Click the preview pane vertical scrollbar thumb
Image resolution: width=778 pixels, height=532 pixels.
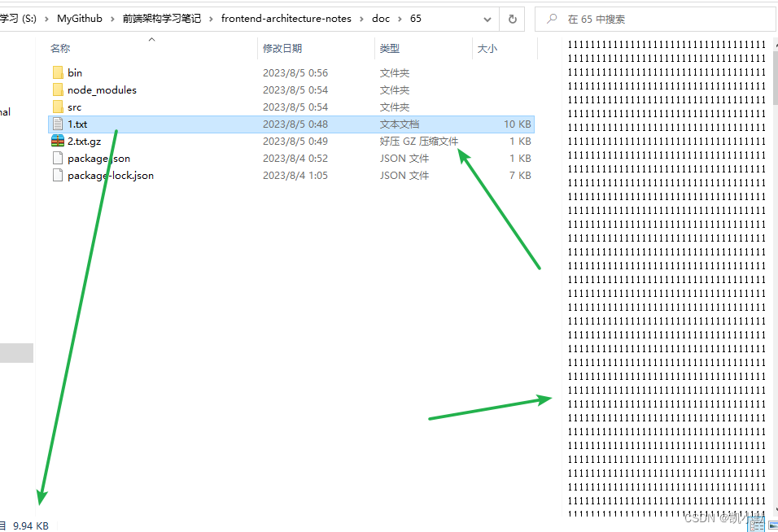(x=776, y=76)
